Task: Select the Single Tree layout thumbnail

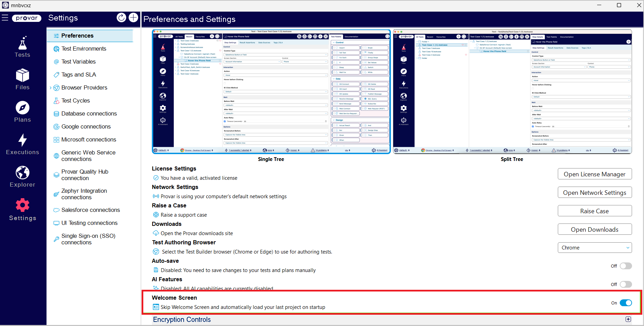Action: click(x=271, y=92)
